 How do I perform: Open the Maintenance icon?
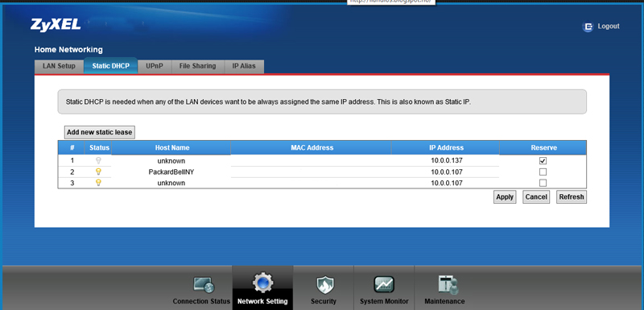(448, 284)
